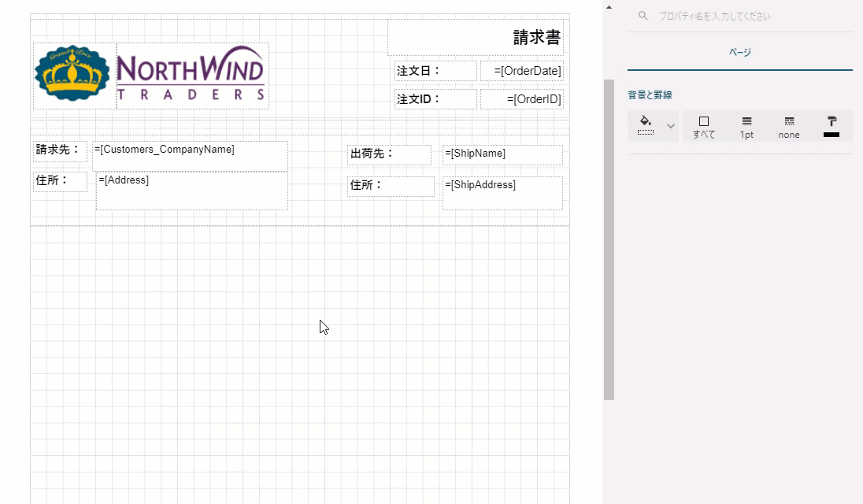The width and height of the screenshot is (863, 504).
Task: Click the 出荷先： label textbox
Action: click(x=390, y=154)
